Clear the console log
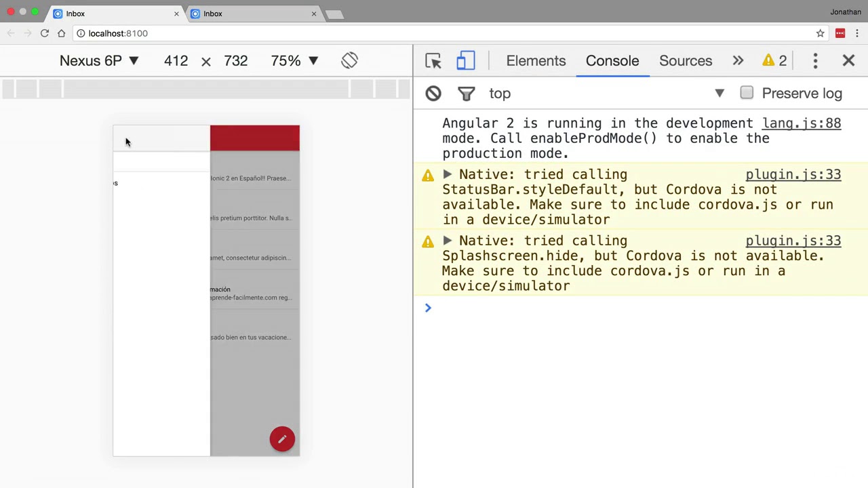Viewport: 868px width, 488px height. click(x=433, y=94)
